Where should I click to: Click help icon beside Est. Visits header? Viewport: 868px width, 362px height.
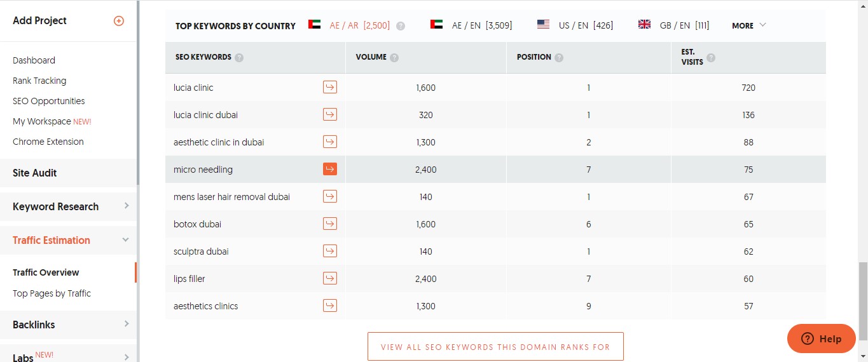(x=711, y=58)
